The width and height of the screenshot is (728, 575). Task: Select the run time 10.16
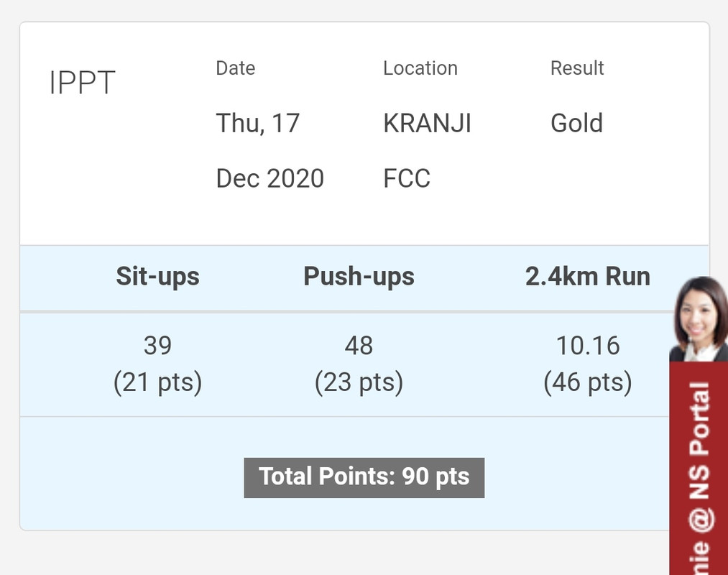click(x=587, y=346)
